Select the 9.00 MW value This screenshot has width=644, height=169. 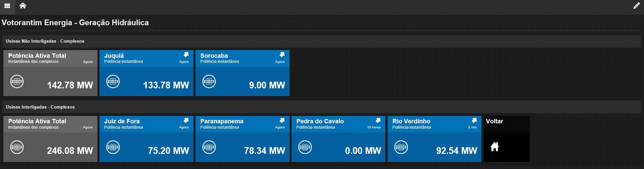[267, 85]
